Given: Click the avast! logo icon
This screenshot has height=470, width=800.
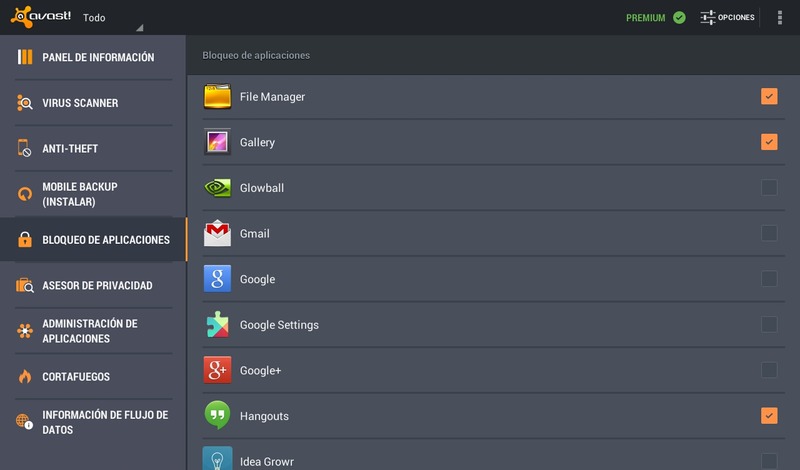Looking at the screenshot, I should [x=41, y=17].
